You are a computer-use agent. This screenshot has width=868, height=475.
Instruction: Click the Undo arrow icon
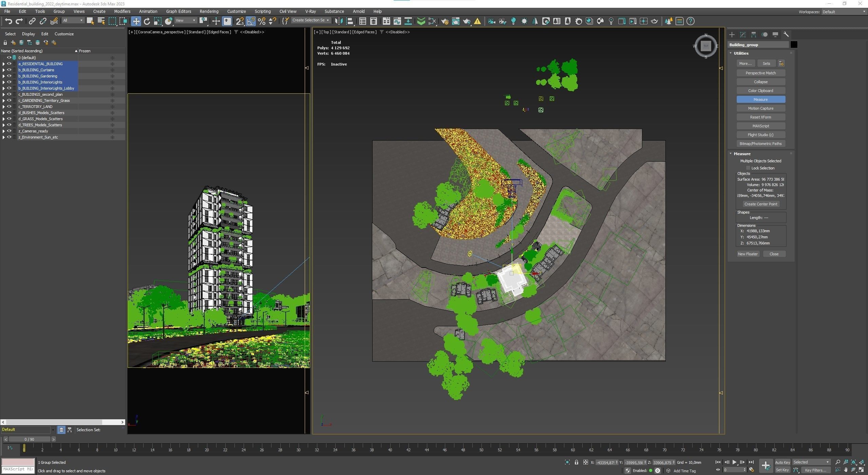coord(8,21)
